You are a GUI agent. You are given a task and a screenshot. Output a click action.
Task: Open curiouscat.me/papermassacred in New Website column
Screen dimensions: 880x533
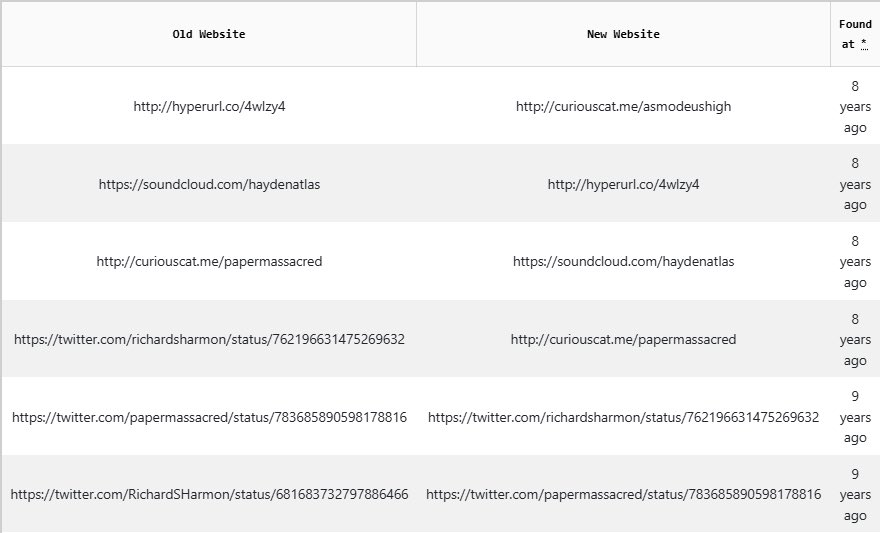[624, 339]
